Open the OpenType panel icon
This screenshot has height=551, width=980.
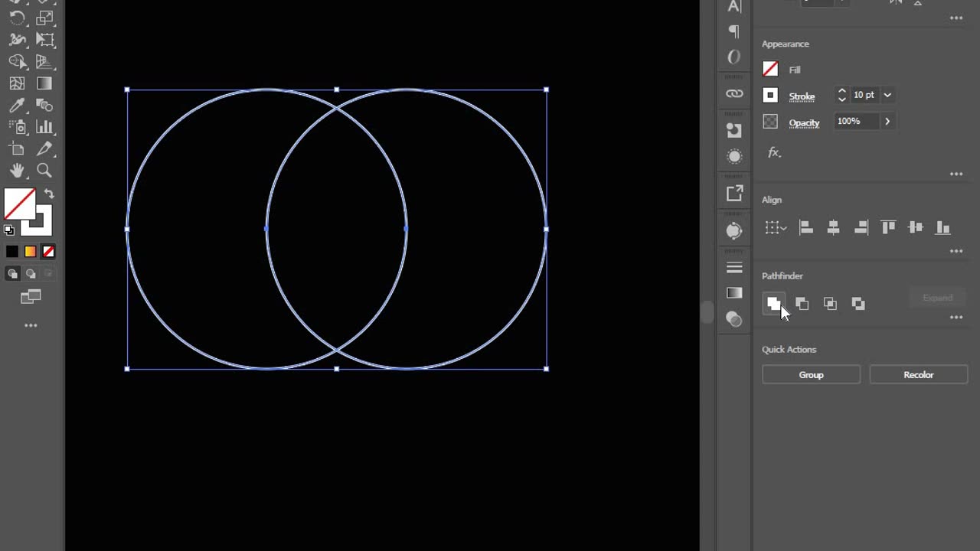pyautogui.click(x=734, y=57)
